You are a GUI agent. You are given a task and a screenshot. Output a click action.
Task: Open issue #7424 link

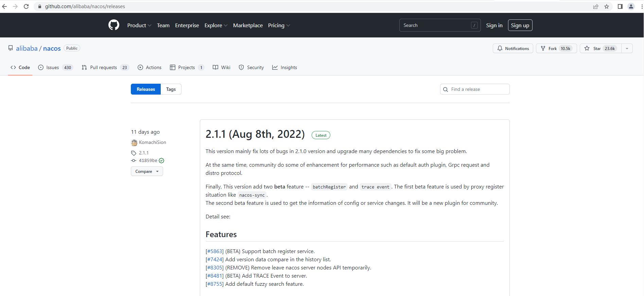[215, 260]
